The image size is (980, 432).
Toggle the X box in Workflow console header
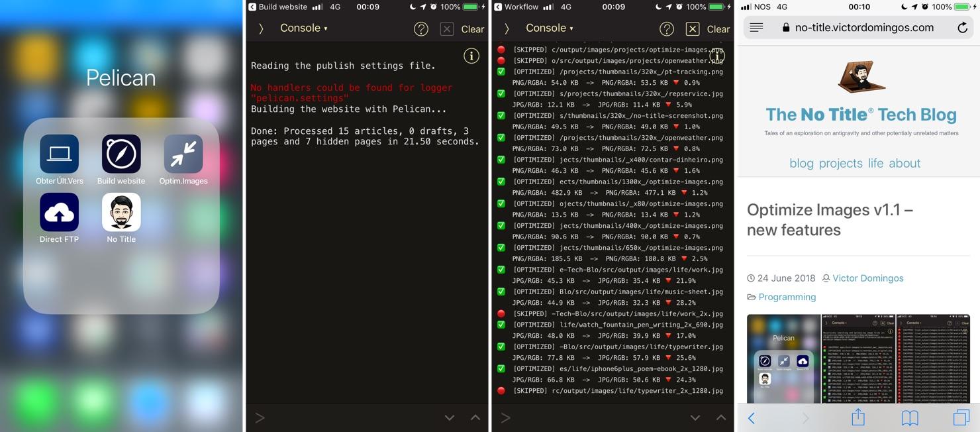pos(692,29)
